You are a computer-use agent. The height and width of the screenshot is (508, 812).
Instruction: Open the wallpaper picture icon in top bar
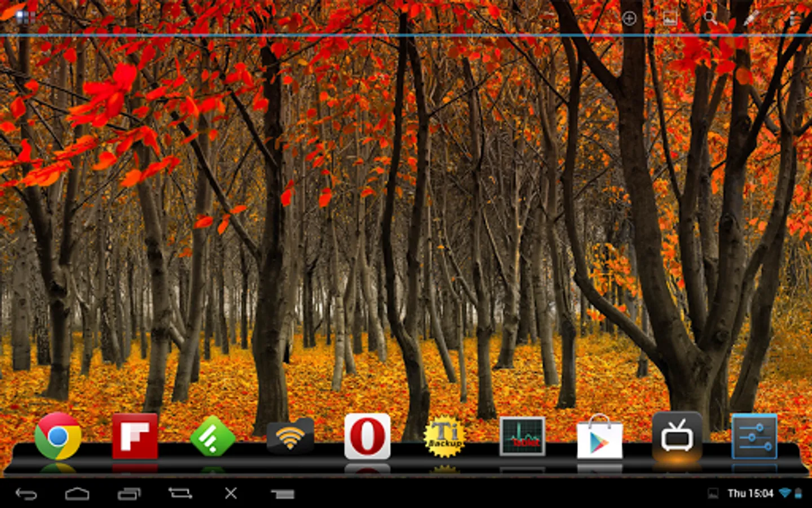[670, 19]
